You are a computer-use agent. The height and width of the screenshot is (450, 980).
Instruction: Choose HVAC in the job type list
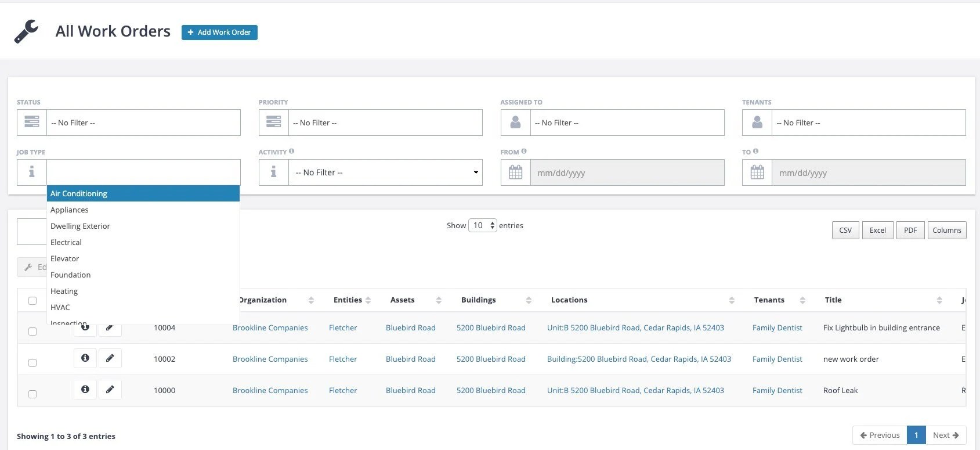pos(60,307)
